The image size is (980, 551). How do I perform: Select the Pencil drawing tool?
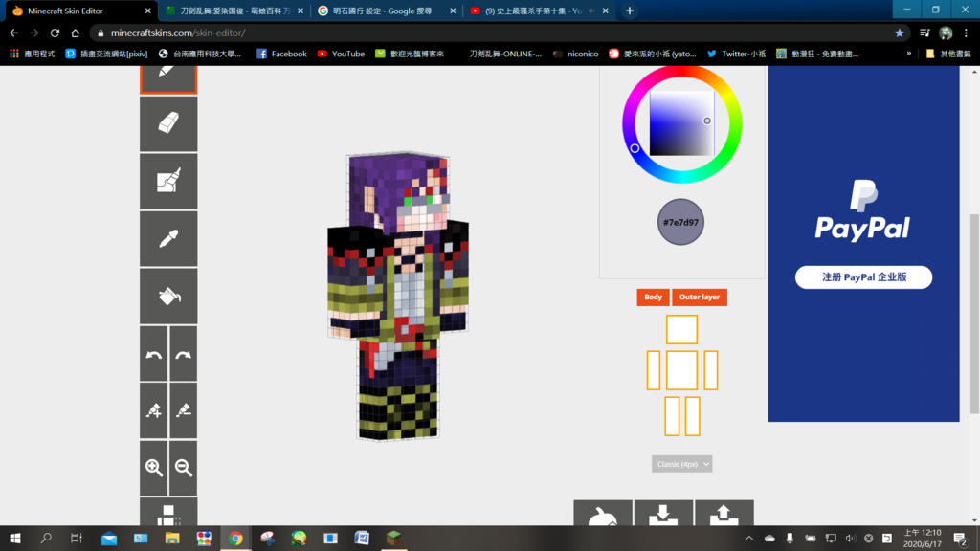click(x=168, y=79)
